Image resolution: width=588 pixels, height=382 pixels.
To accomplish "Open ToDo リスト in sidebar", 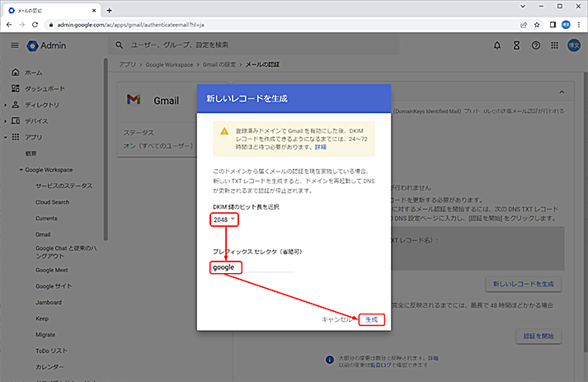I will [x=51, y=351].
